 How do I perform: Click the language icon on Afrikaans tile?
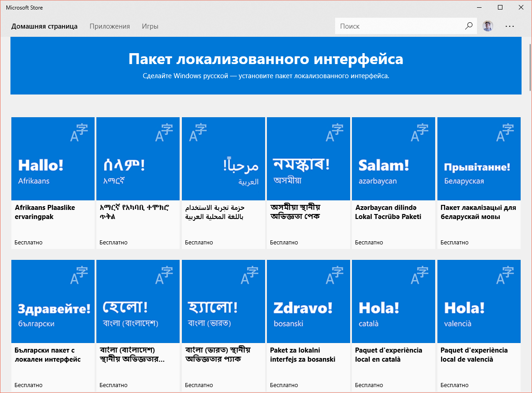click(79, 133)
